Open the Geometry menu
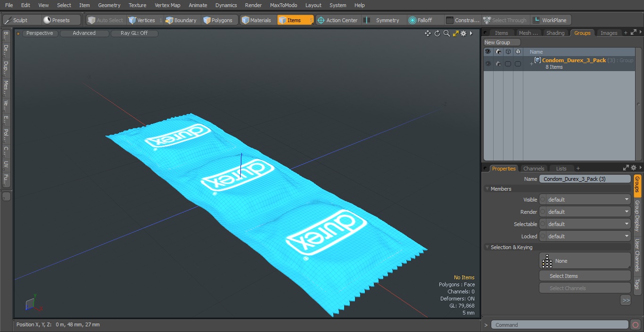The width and height of the screenshot is (644, 332). pyautogui.click(x=109, y=5)
